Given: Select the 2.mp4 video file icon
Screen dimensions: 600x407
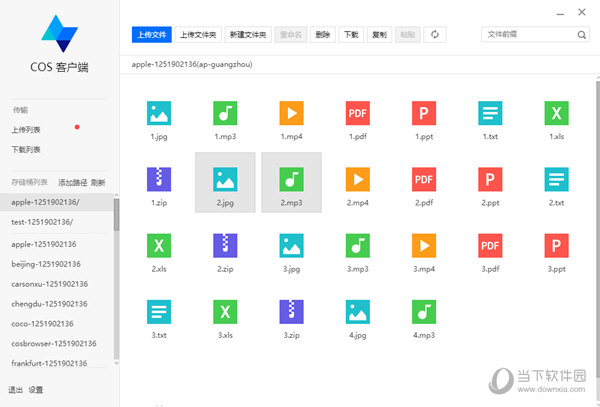Looking at the screenshot, I should click(x=358, y=179).
